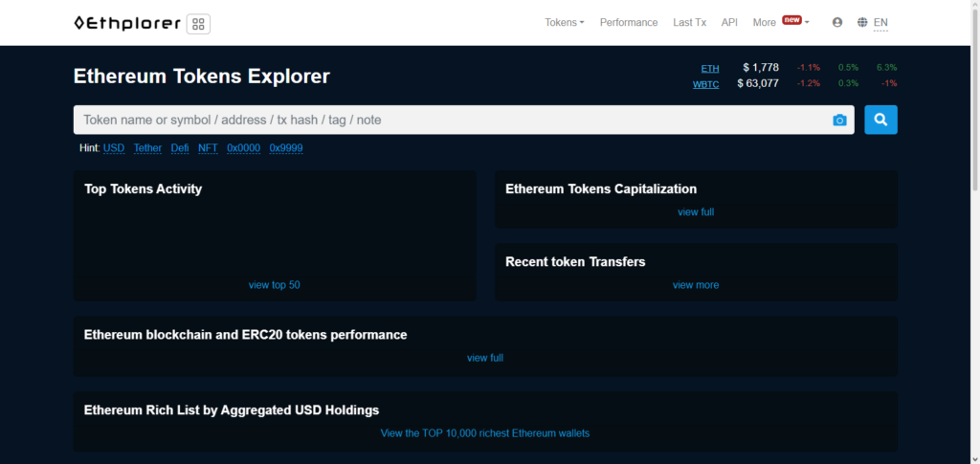Screen dimensions: 980x464
Task: Click the USD search hint
Action: [x=114, y=148]
